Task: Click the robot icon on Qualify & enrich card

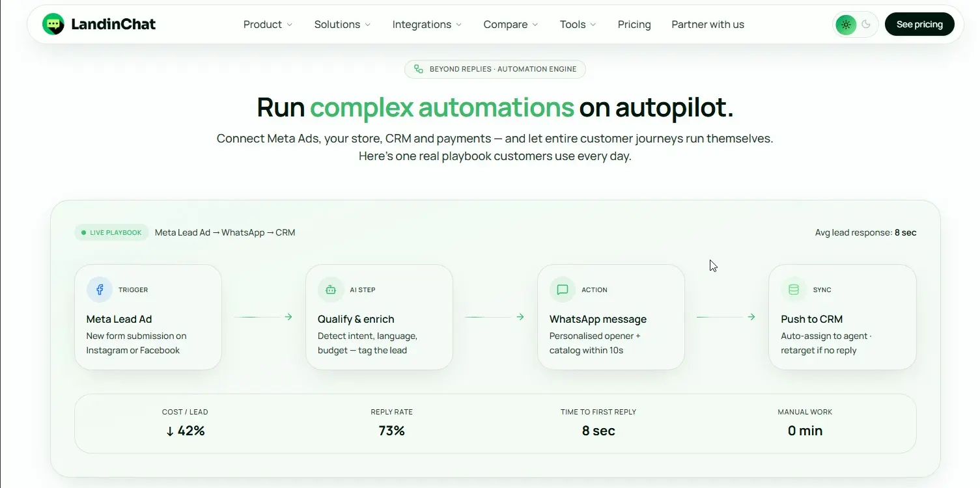Action: click(x=331, y=290)
